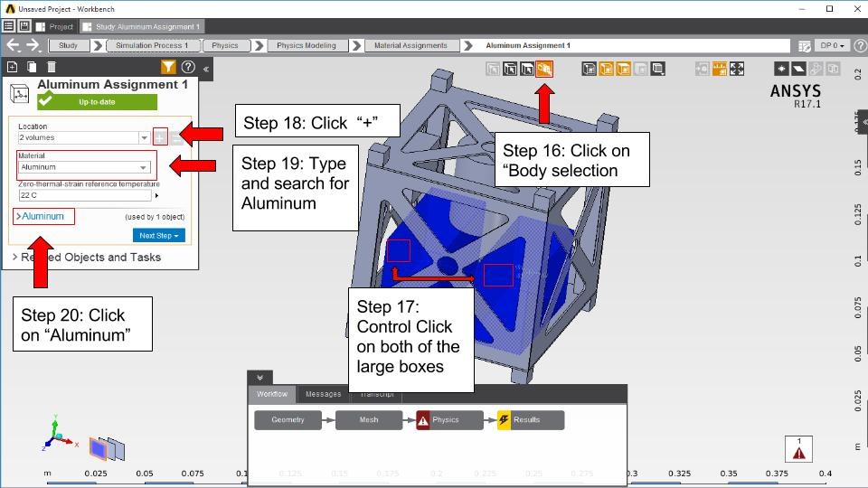Open the Location dropdown arrow

click(144, 137)
